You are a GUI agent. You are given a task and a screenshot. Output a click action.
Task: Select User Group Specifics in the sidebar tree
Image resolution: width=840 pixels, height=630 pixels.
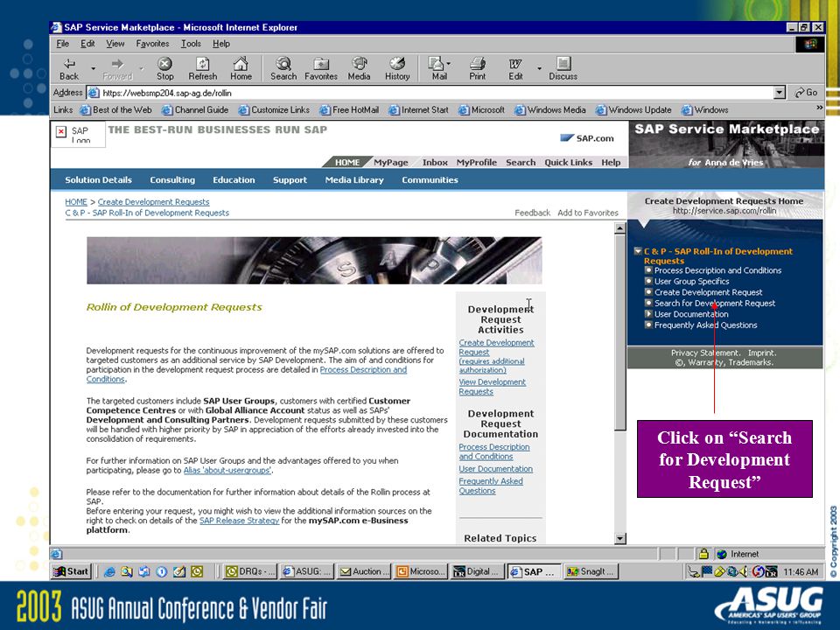point(691,281)
